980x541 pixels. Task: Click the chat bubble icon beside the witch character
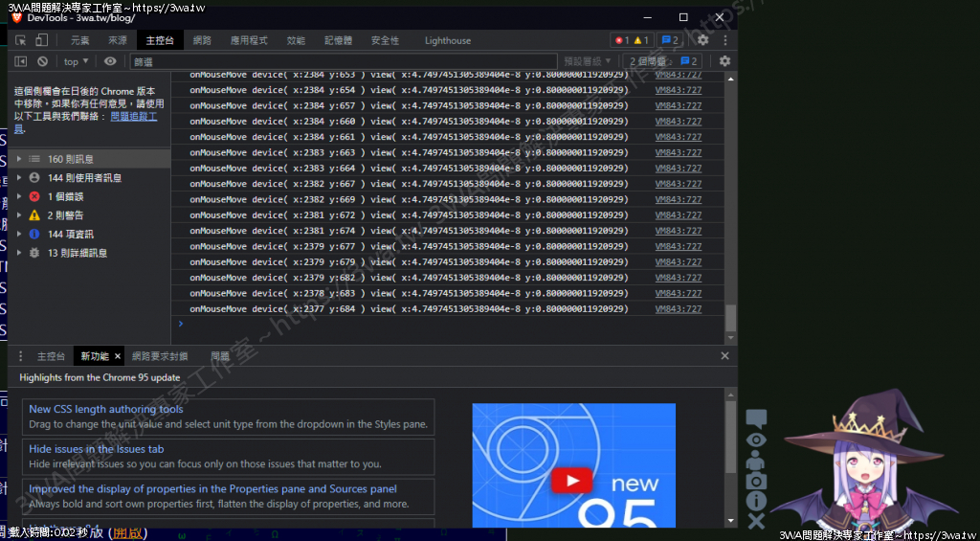[x=756, y=418]
